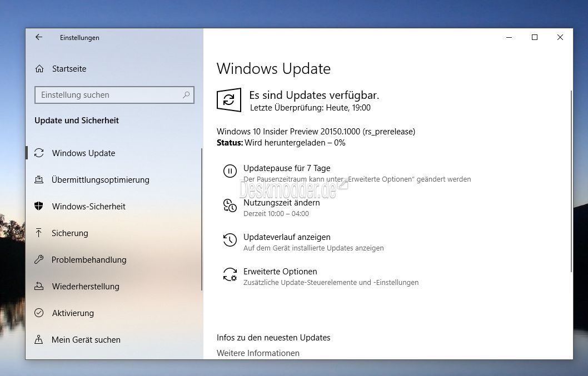Open the Startseite page
This screenshot has height=376, width=588.
tap(69, 69)
